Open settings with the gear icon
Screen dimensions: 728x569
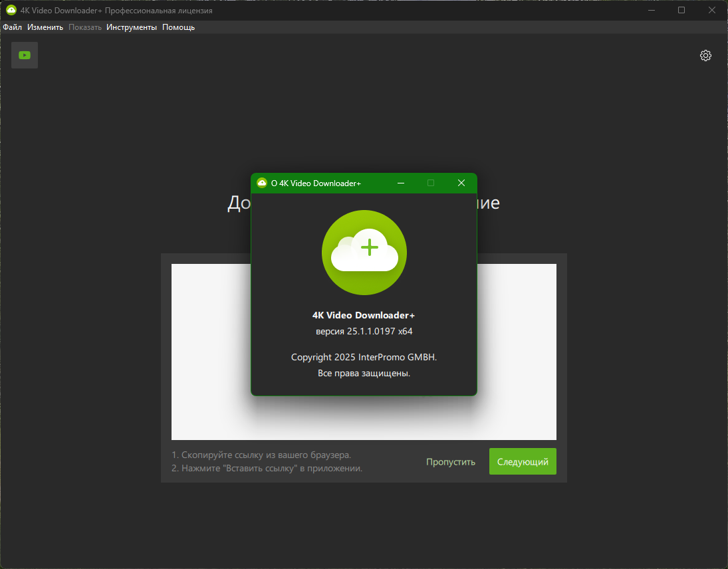[705, 56]
